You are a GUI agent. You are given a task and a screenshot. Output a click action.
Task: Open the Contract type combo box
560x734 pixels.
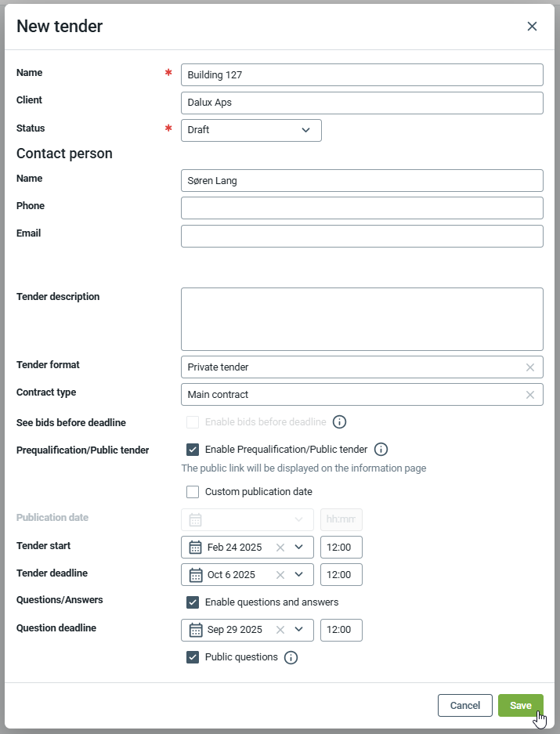[x=362, y=395]
